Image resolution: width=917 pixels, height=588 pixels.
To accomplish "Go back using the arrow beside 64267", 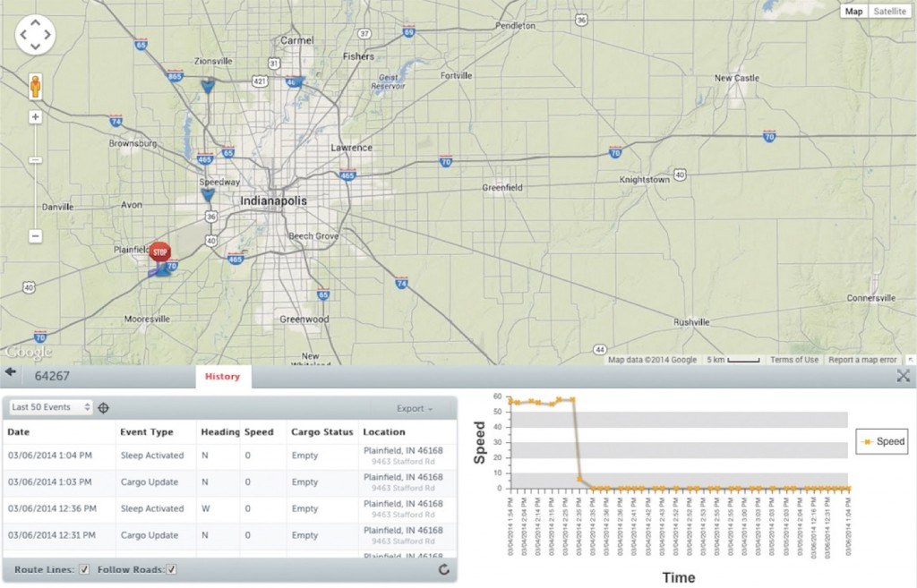I will [11, 372].
